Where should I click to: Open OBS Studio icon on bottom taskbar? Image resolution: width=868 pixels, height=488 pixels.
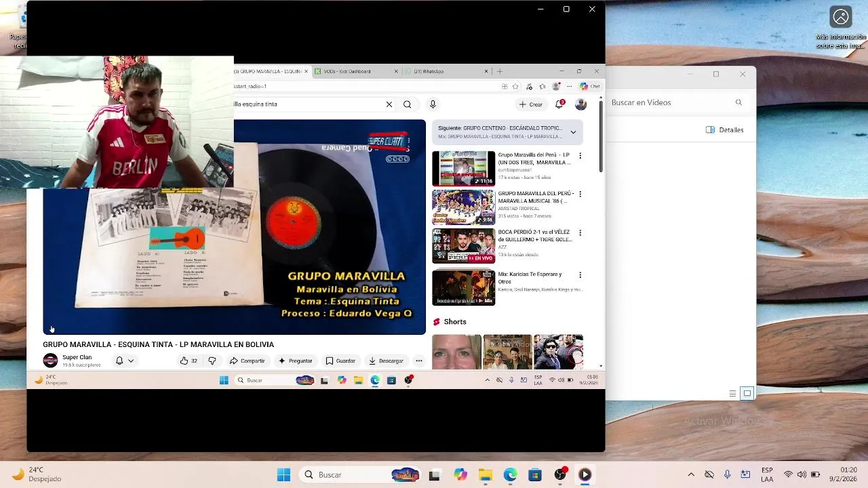(x=560, y=475)
